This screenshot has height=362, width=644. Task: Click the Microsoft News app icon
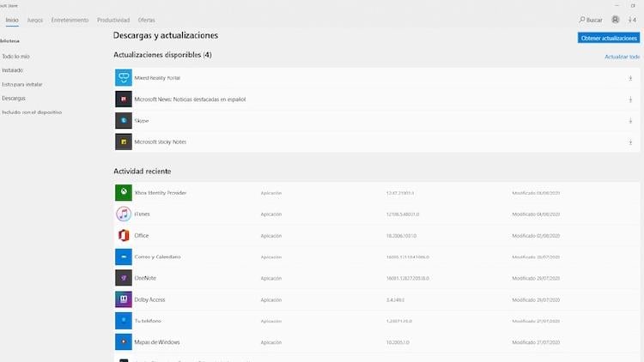point(123,99)
